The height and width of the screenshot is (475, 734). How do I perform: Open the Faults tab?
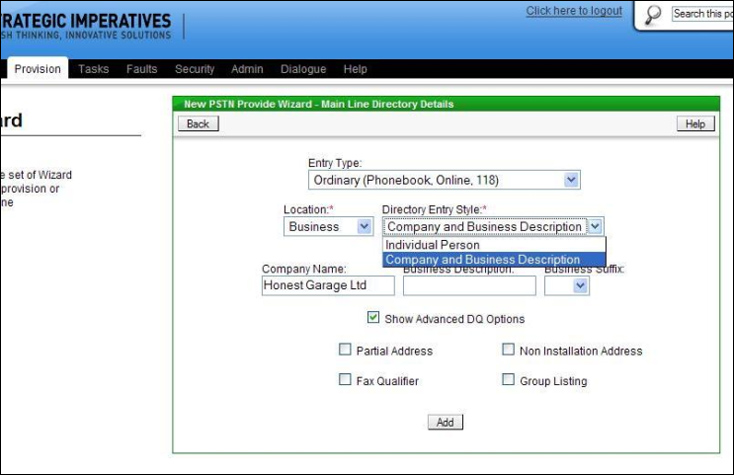(141, 69)
